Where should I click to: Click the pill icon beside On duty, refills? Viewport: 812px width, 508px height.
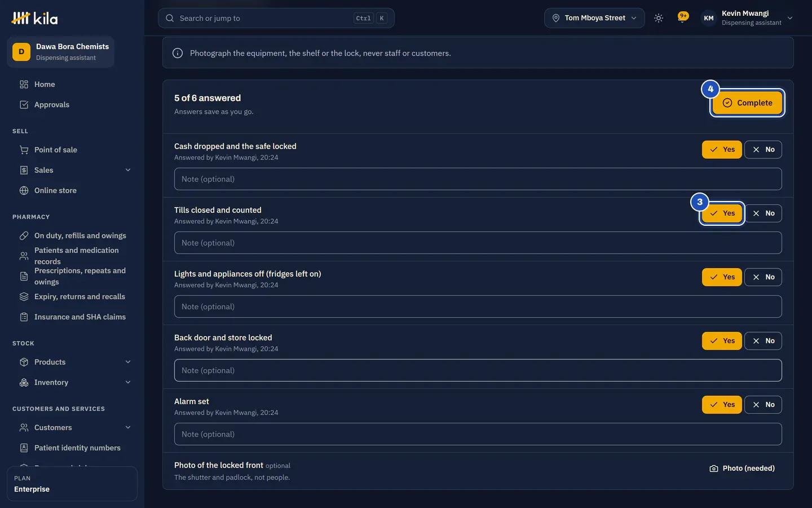click(24, 235)
